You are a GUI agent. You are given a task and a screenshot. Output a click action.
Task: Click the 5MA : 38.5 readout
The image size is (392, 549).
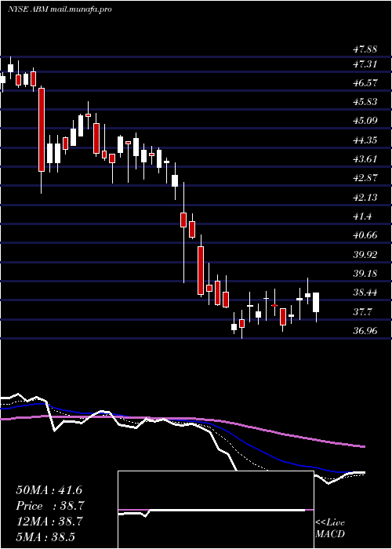[x=46, y=537]
